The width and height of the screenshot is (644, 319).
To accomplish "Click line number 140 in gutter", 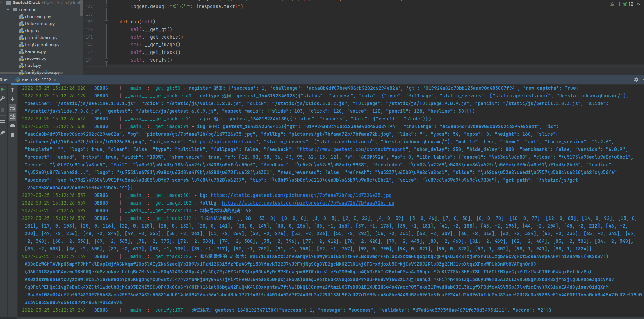I will coord(89,29).
